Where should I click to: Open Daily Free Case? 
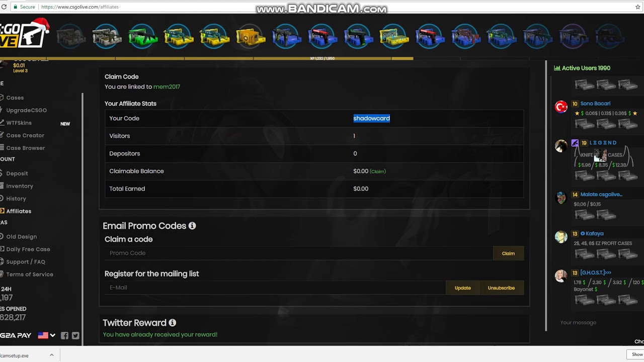pyautogui.click(x=28, y=249)
